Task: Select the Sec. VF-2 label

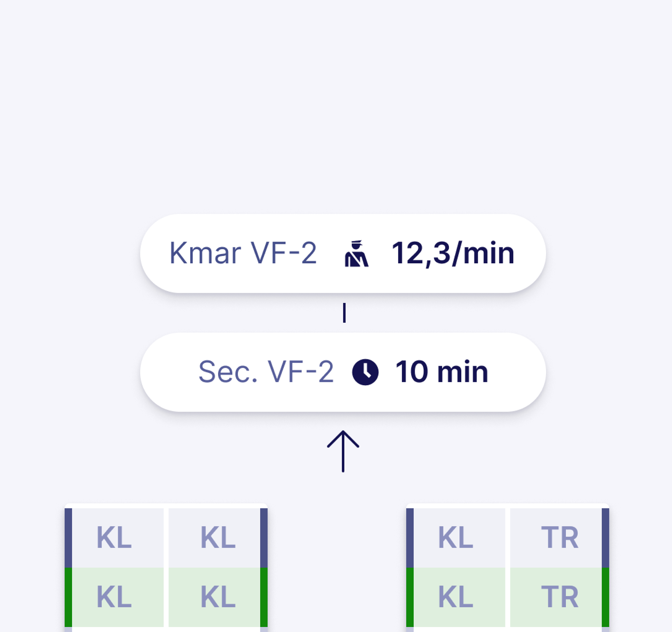Action: (266, 372)
